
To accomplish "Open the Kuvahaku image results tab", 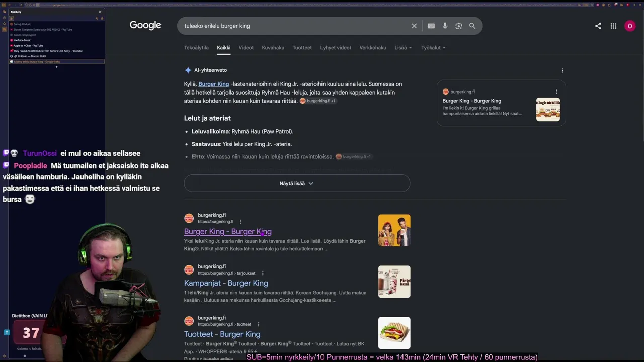I will [273, 48].
